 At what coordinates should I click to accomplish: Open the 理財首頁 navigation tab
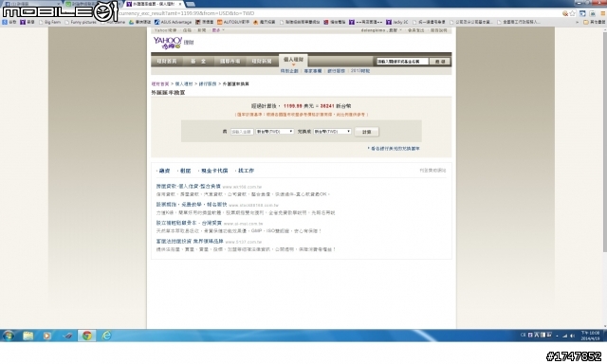(x=167, y=61)
